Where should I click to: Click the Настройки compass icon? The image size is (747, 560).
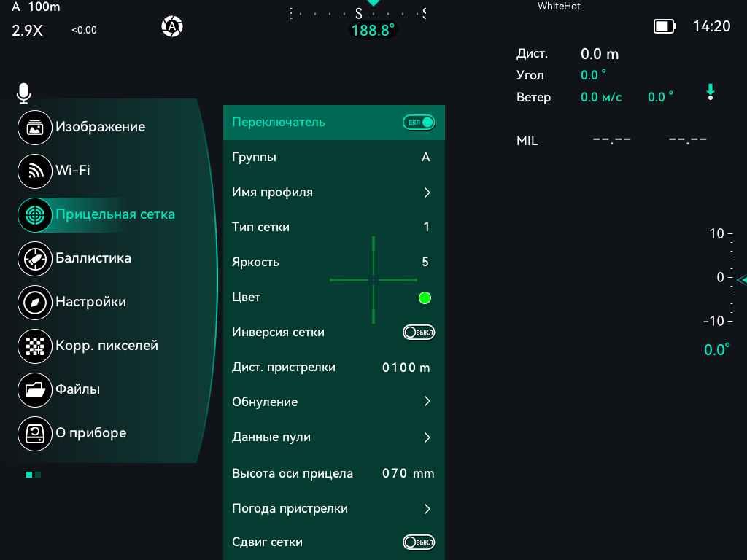[x=35, y=303]
